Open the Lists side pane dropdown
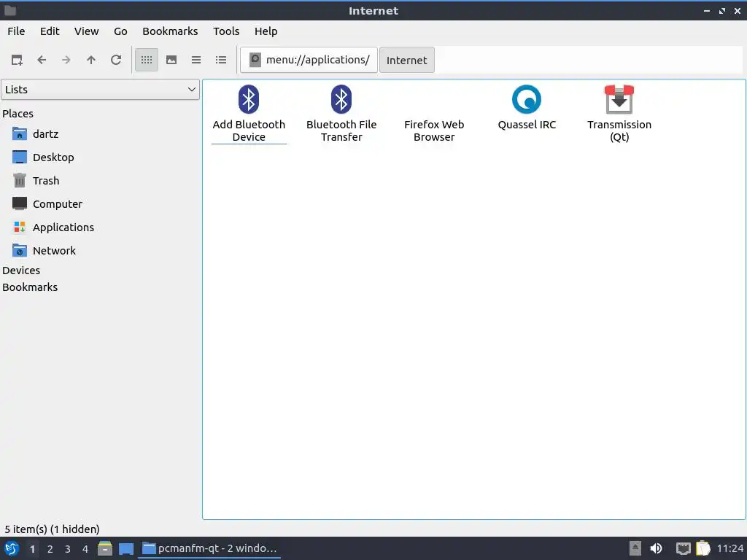The width and height of the screenshot is (747, 560). pos(100,90)
